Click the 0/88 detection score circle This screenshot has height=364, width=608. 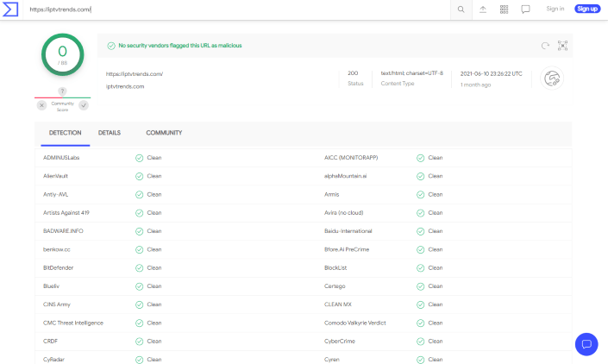(62, 54)
